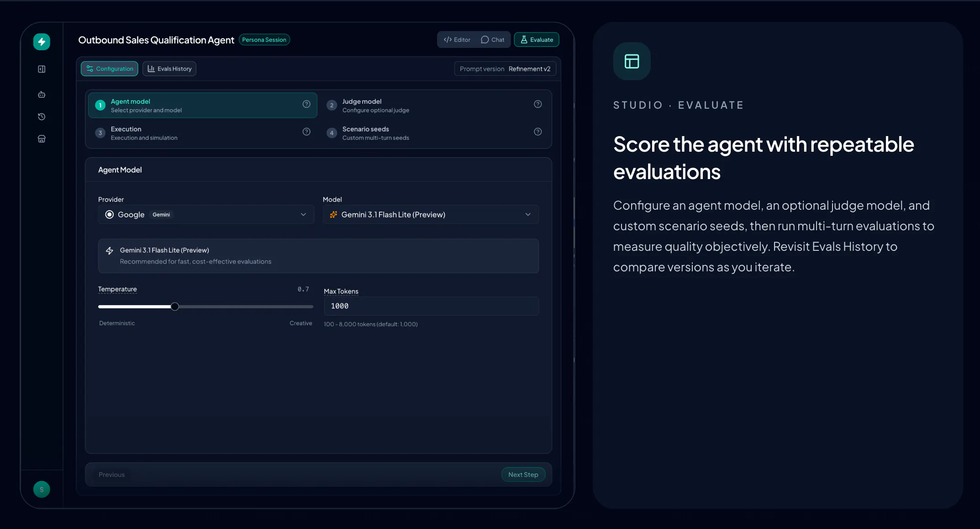980x529 pixels.
Task: Click help icon for Execution step
Action: 306,132
